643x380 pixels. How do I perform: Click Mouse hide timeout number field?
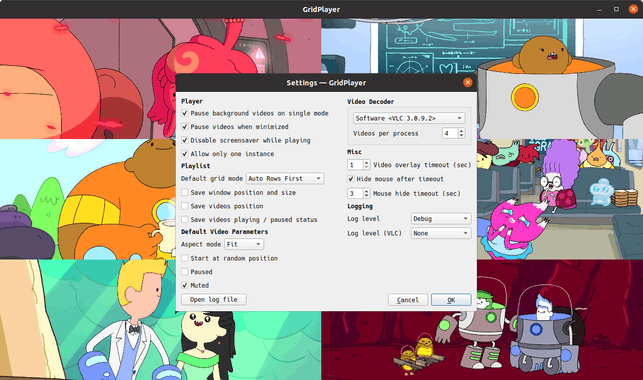[x=355, y=193]
